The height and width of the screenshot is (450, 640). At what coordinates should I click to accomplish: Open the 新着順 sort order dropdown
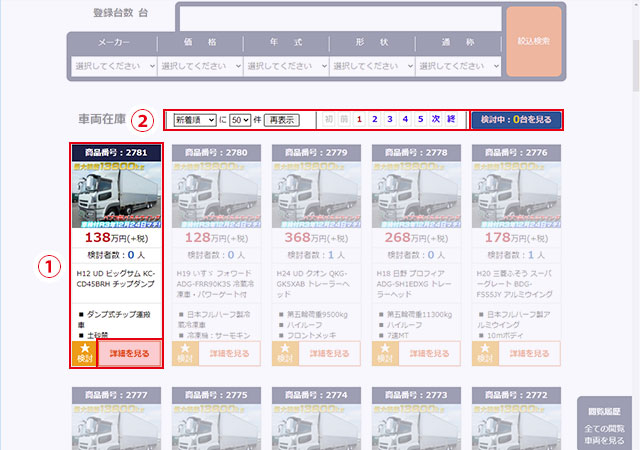point(195,120)
